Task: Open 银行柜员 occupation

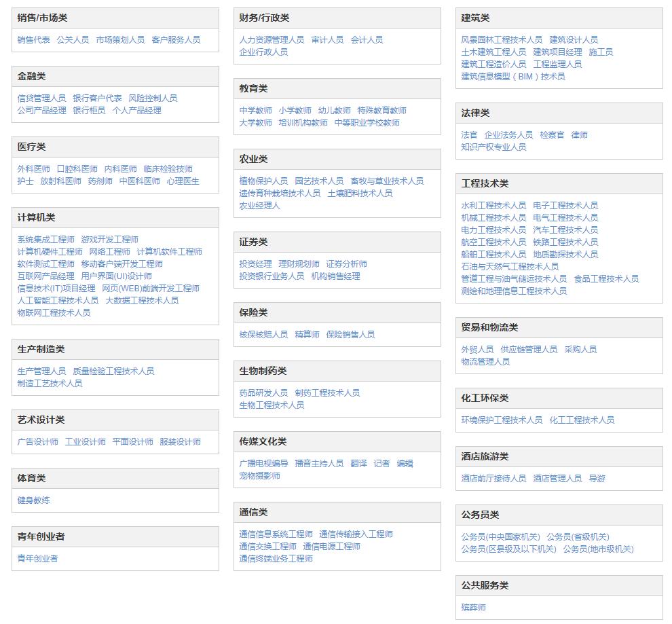Action: click(89, 111)
